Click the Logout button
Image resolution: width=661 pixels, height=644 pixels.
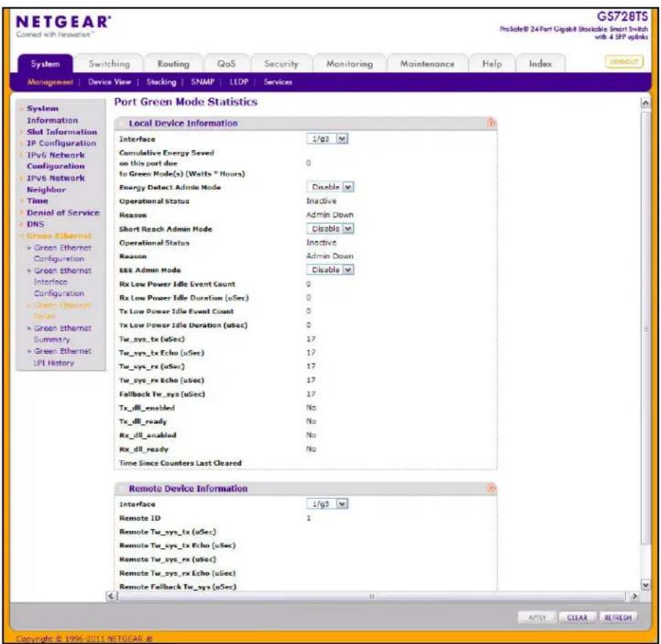click(x=624, y=62)
